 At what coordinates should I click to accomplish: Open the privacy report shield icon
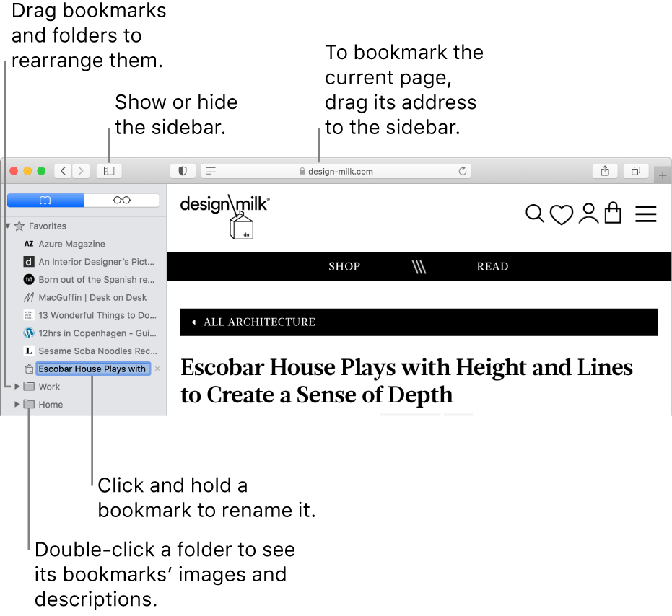pos(183,171)
